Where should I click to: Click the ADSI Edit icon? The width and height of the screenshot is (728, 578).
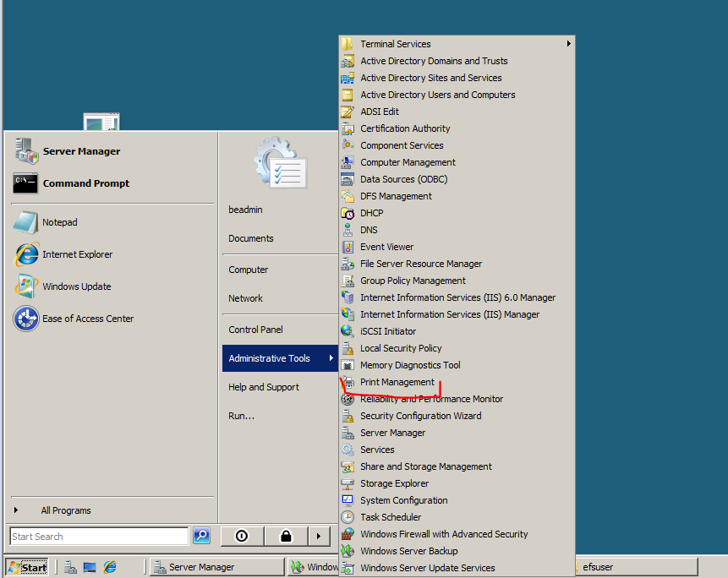[348, 112]
